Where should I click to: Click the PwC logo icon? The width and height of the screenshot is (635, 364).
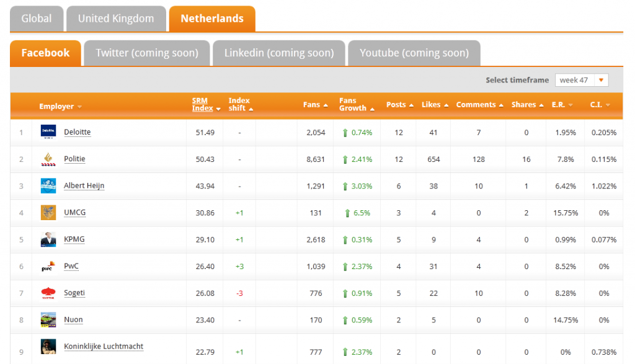[x=48, y=266]
